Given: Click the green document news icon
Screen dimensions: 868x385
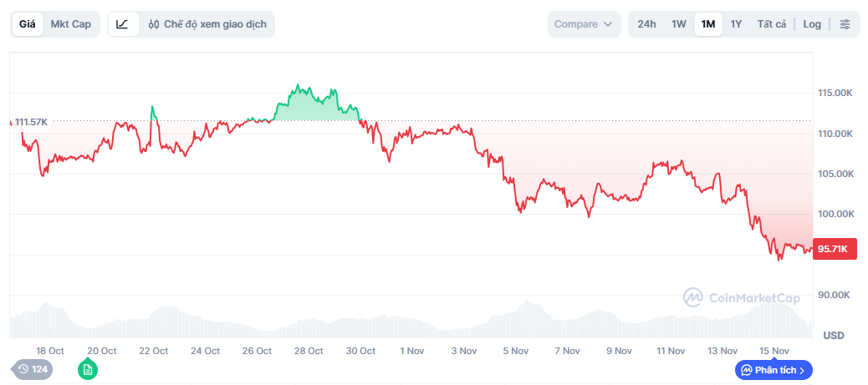Looking at the screenshot, I should tap(88, 369).
